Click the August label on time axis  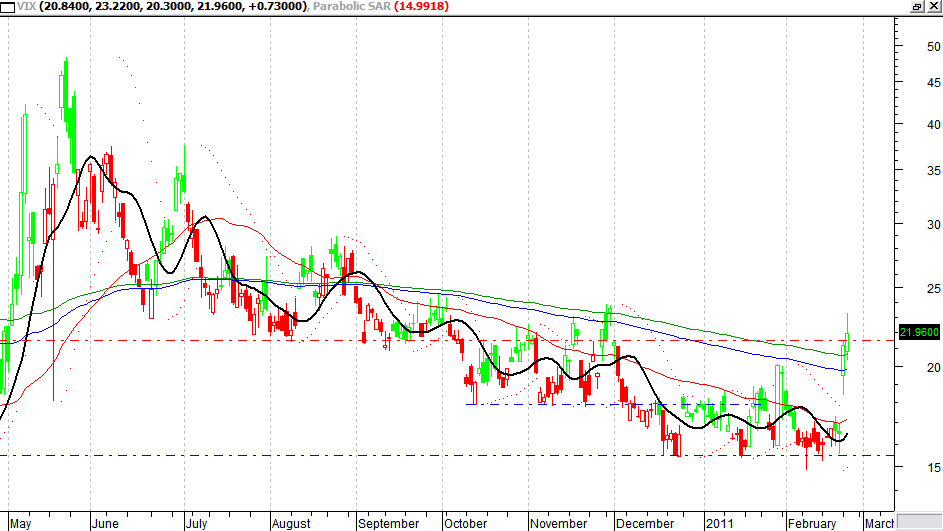click(x=291, y=524)
